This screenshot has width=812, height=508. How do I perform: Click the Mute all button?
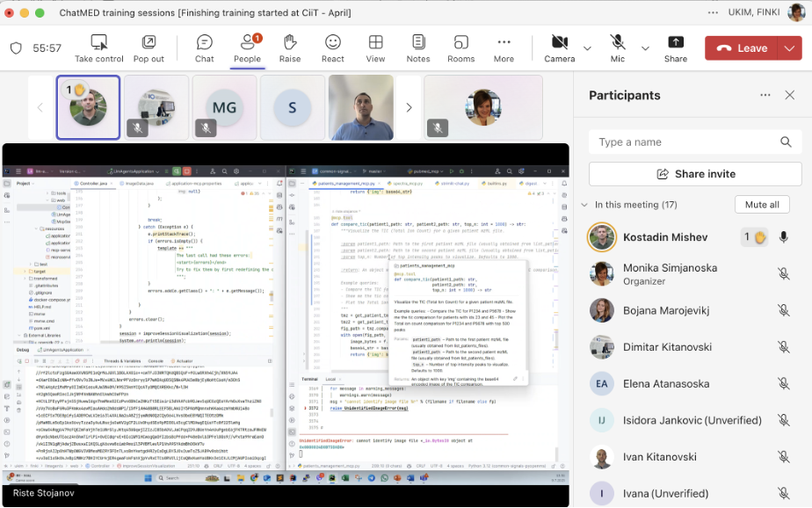click(x=761, y=205)
